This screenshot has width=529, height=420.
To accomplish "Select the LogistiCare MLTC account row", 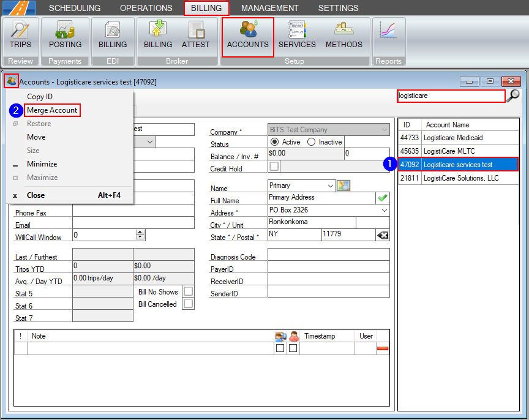I will pos(459,151).
